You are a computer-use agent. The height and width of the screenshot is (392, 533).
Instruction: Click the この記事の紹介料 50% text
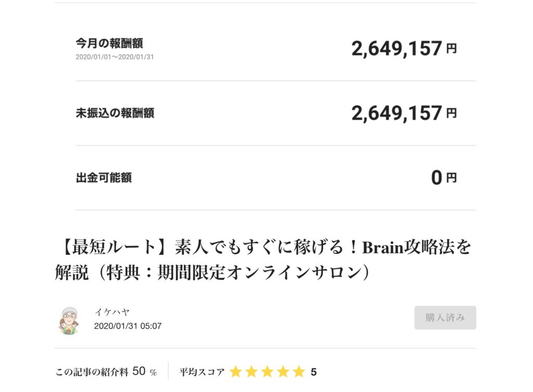click(106, 372)
